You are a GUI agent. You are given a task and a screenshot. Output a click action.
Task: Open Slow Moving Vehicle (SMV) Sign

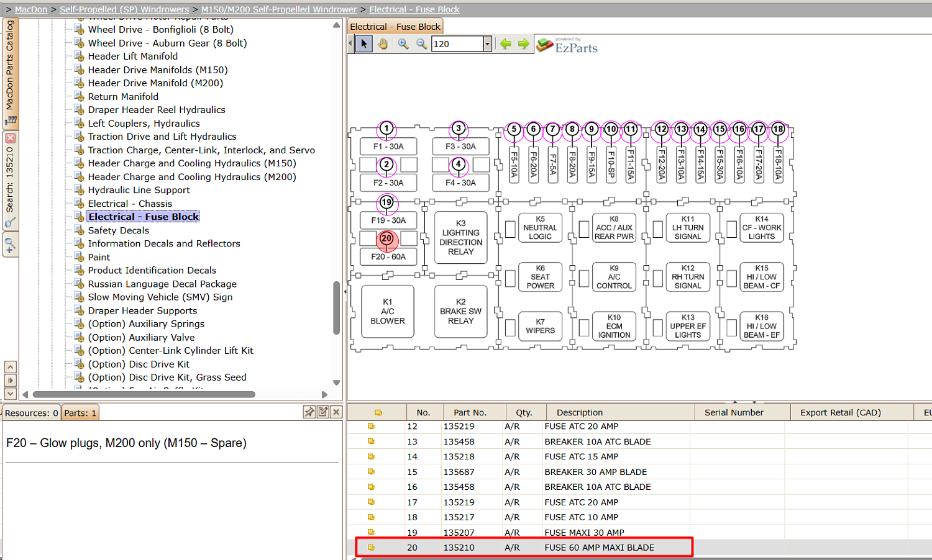[160, 297]
